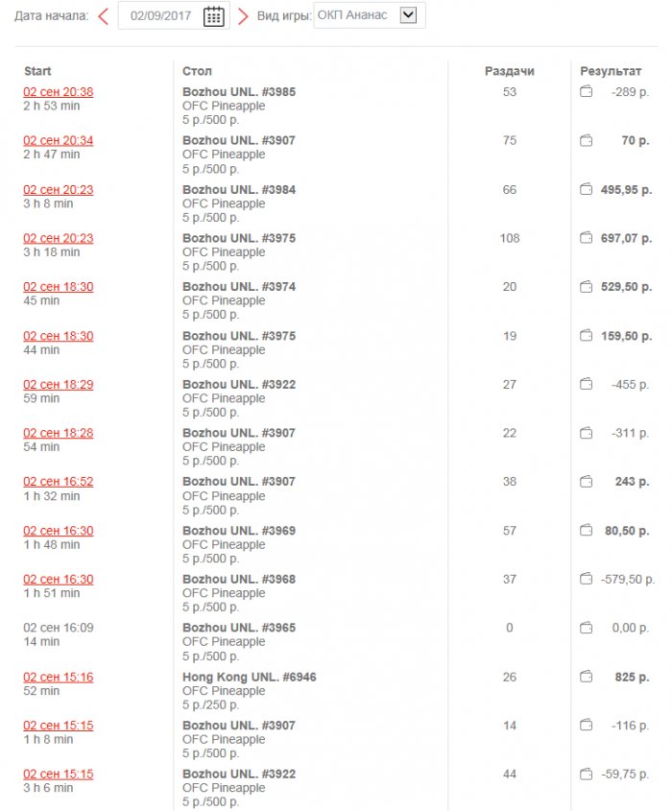Image resolution: width=672 pixels, height=811 pixels.
Task: Go to previous date with left arrow
Action: pos(104,15)
